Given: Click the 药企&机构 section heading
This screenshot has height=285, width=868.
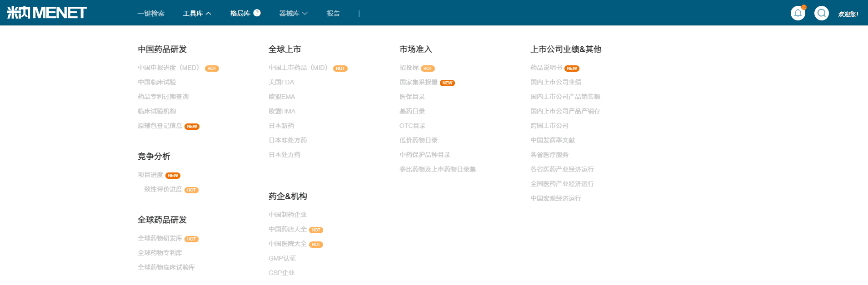Looking at the screenshot, I should 288,196.
